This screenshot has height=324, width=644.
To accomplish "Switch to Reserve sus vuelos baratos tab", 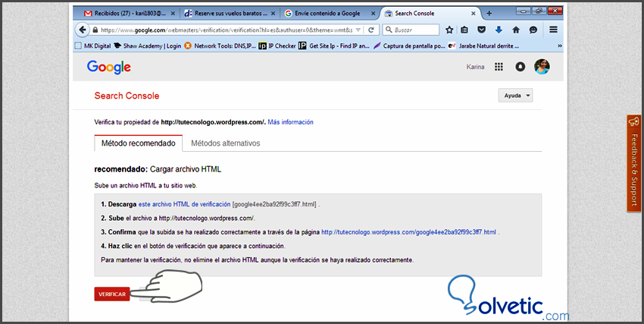I will click(231, 13).
